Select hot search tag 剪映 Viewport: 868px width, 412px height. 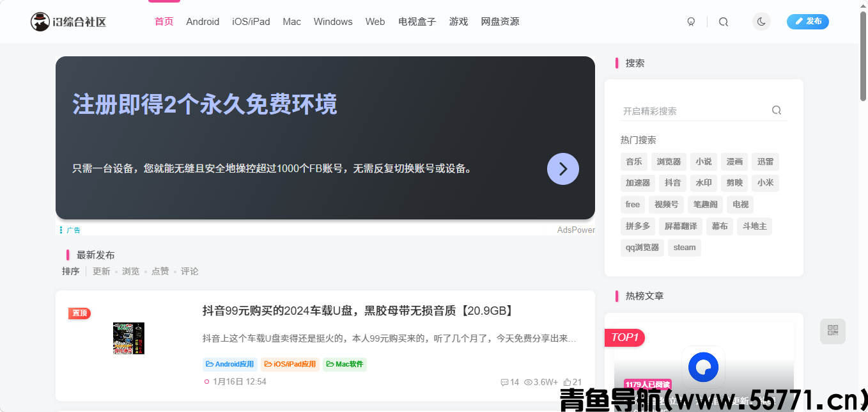735,183
